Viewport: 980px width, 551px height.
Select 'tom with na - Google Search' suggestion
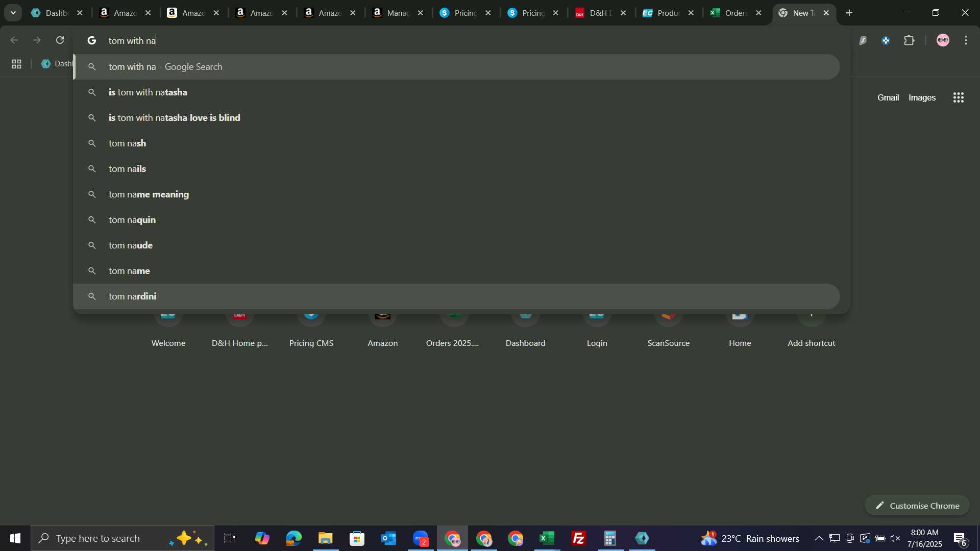tap(457, 67)
